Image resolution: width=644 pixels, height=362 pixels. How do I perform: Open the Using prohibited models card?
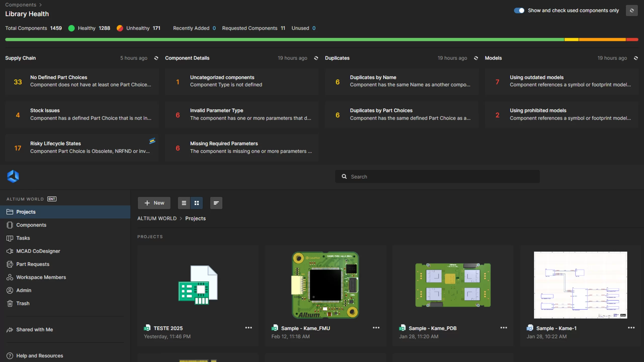point(562,115)
